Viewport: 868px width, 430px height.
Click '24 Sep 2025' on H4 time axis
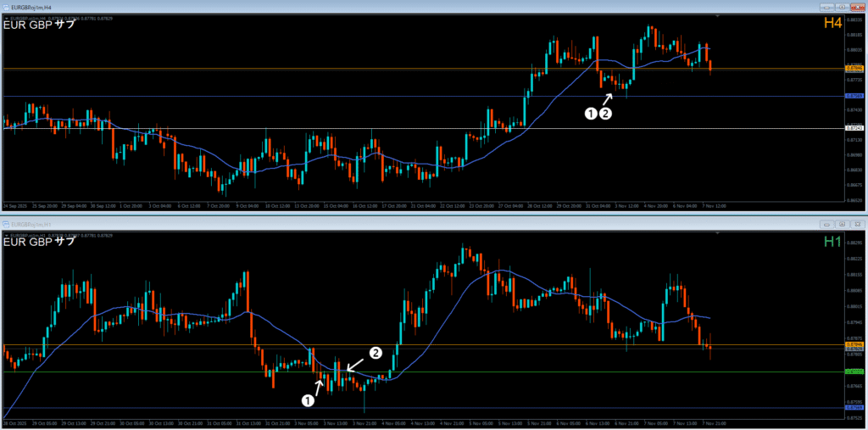(14, 205)
